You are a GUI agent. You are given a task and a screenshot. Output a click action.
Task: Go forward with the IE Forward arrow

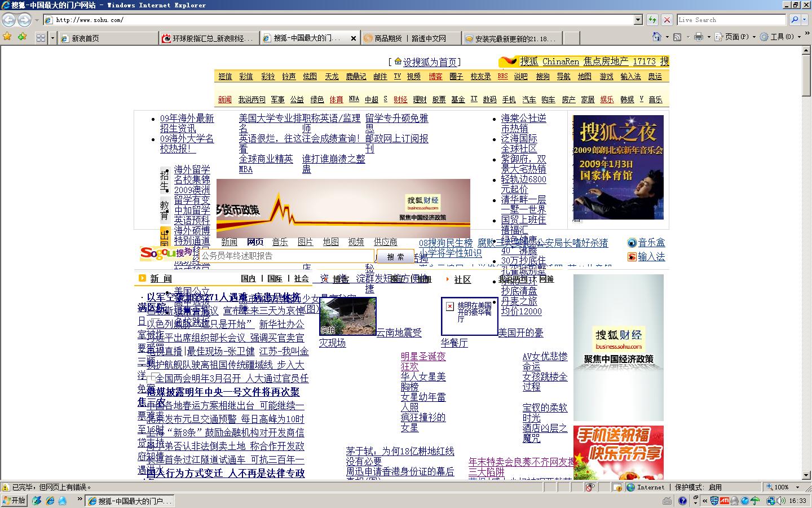tap(24, 20)
